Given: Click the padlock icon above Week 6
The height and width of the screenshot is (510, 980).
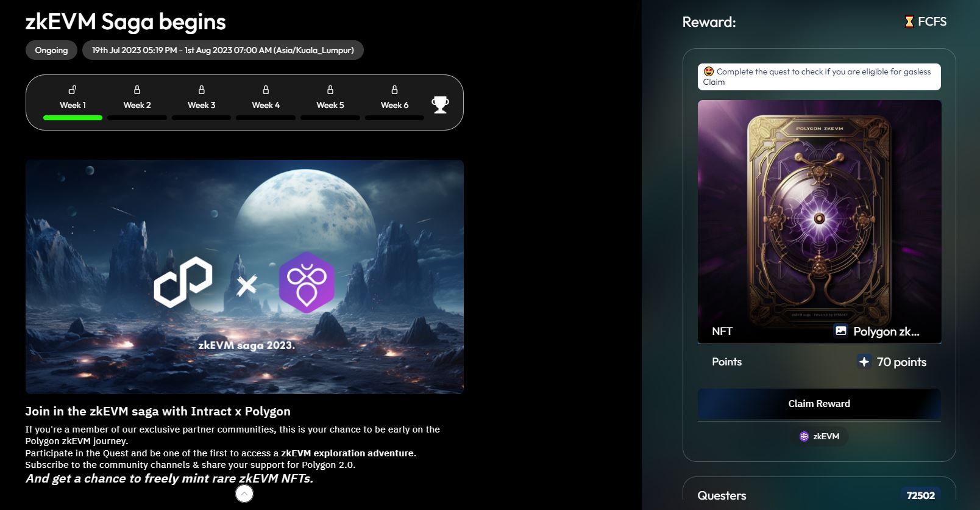Looking at the screenshot, I should [394, 90].
